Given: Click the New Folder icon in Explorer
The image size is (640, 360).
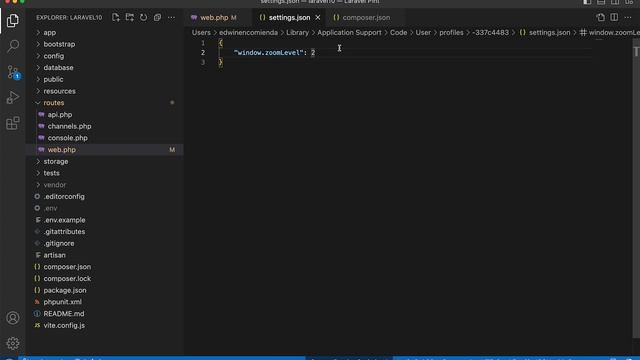Looking at the screenshot, I should point(130,18).
